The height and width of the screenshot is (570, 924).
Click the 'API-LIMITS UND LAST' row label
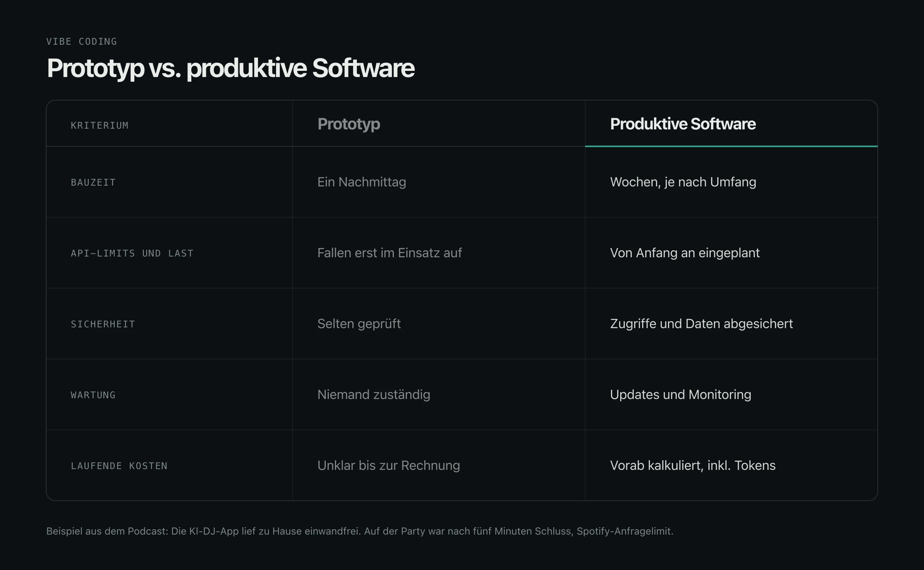pyautogui.click(x=132, y=253)
